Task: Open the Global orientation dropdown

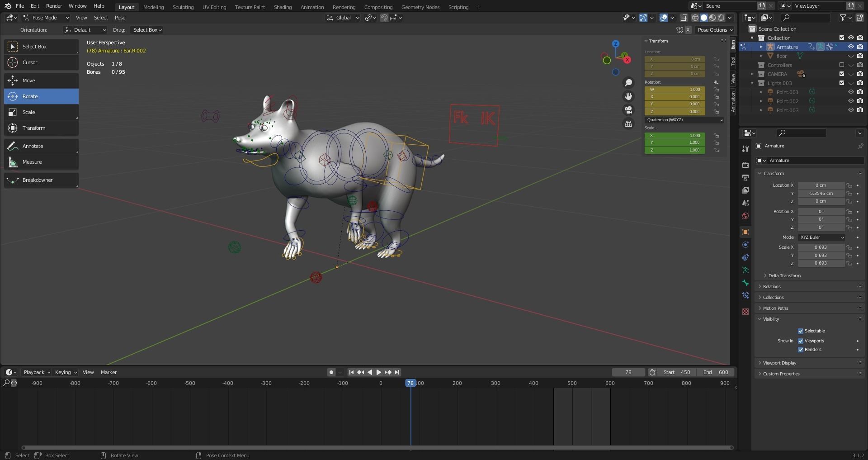Action: click(343, 18)
